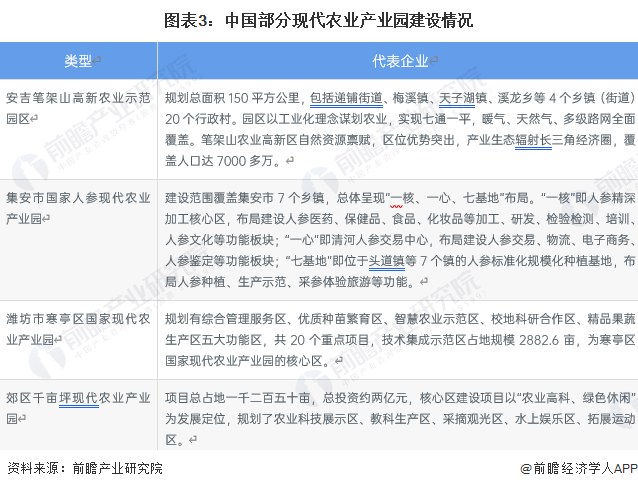Click the @前瞻经济学人APP credit text

click(579, 468)
